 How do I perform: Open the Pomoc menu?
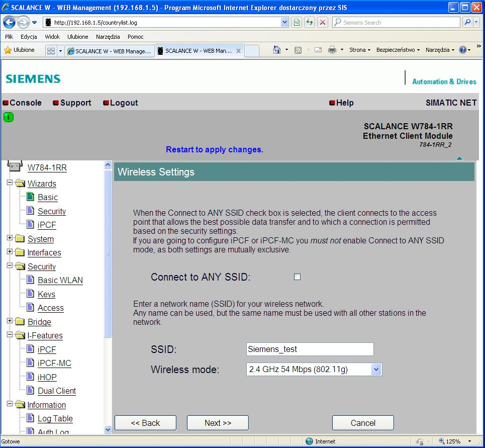tap(136, 37)
